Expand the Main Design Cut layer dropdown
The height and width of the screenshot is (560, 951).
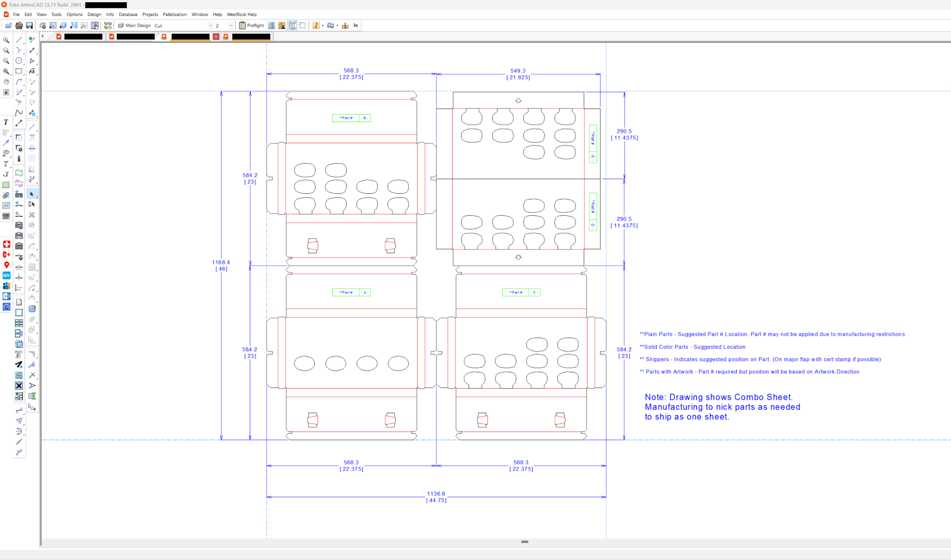point(211,26)
